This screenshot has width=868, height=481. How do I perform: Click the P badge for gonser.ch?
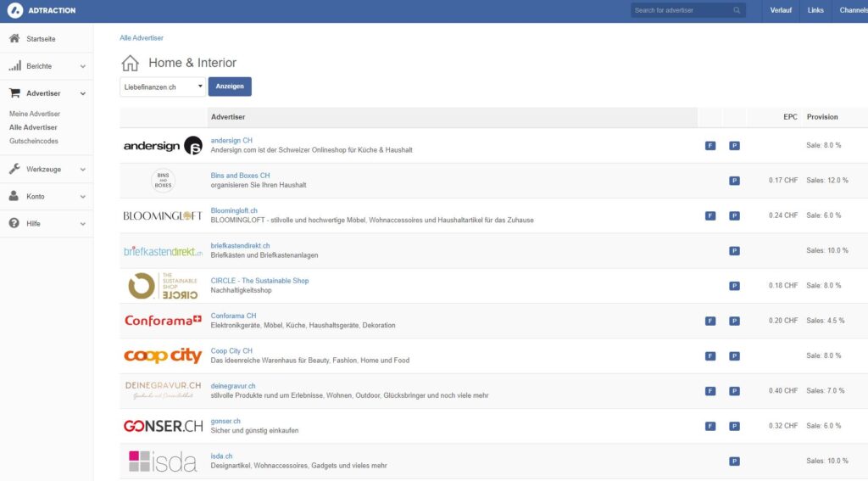[734, 426]
